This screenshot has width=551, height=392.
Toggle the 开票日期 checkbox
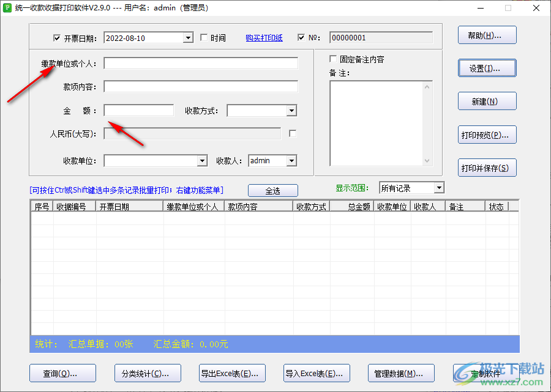58,38
